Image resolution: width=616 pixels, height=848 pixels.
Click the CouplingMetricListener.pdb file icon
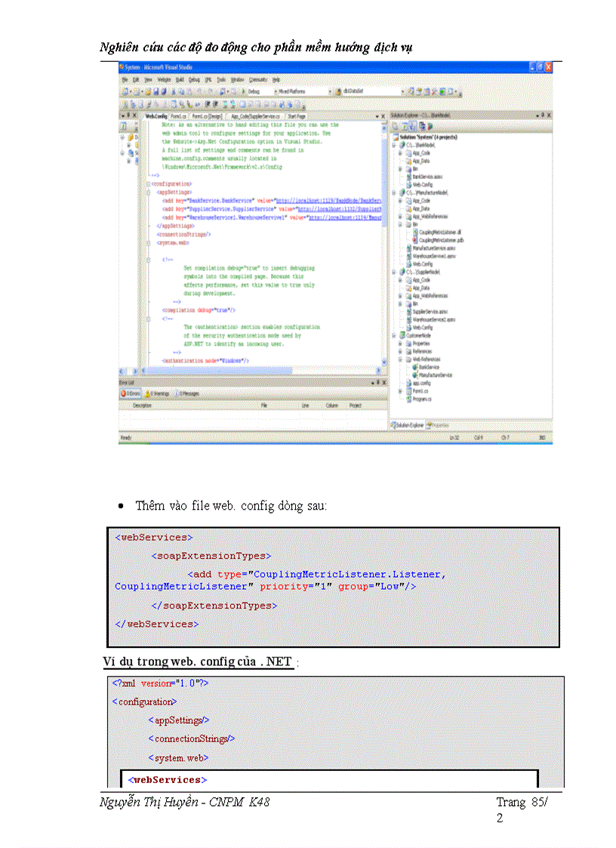coord(414,239)
